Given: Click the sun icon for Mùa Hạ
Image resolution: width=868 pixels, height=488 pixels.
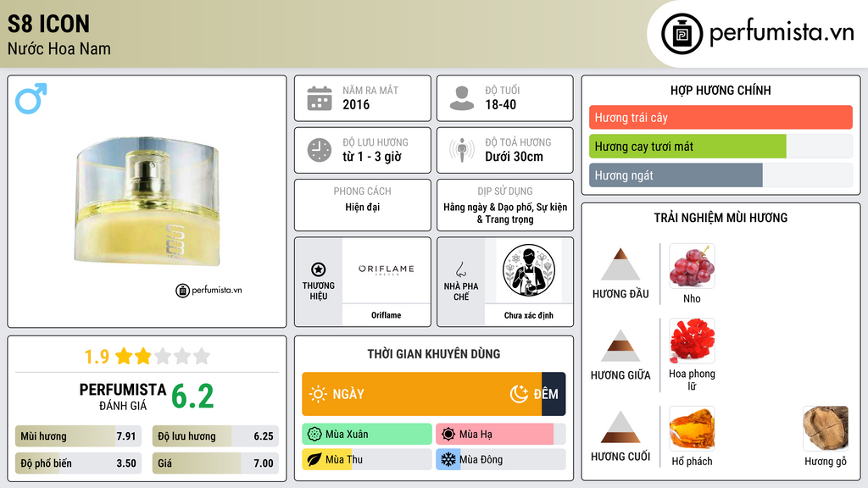Looking at the screenshot, I should 448,435.
